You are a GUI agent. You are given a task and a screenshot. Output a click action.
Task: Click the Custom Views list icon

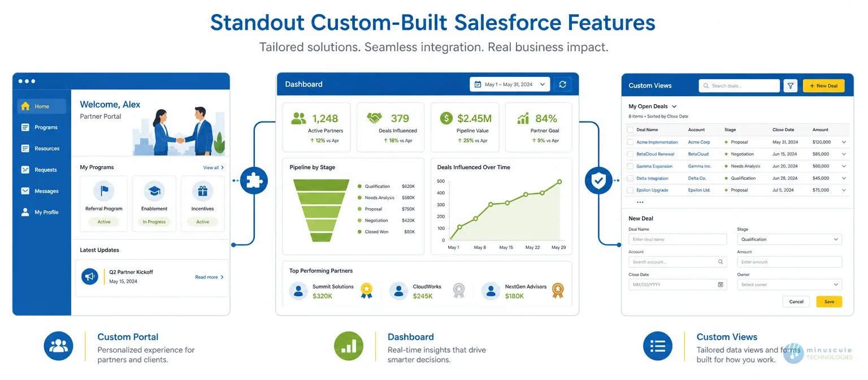[658, 346]
